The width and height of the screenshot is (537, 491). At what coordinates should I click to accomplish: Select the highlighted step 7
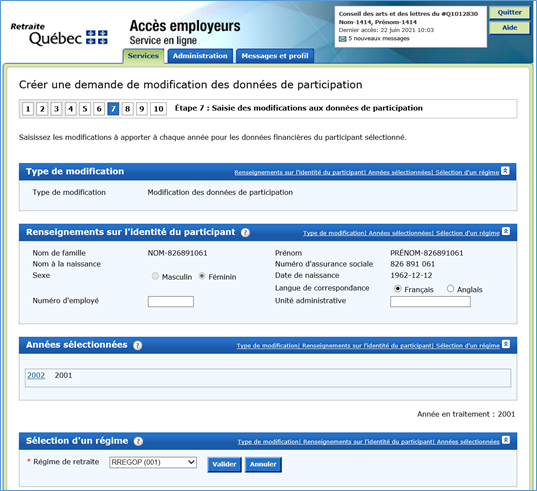pos(113,109)
